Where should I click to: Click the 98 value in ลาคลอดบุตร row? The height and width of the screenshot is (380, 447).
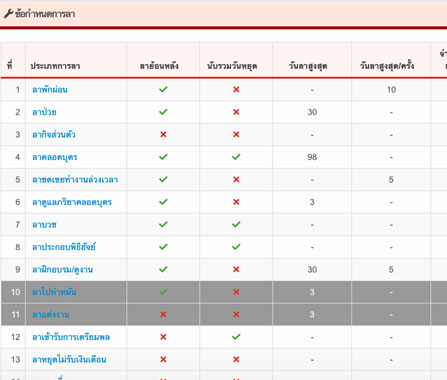pos(312,157)
